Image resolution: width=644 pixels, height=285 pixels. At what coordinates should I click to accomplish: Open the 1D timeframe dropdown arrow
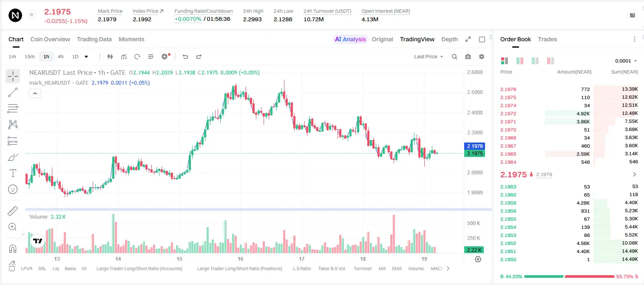pos(86,57)
